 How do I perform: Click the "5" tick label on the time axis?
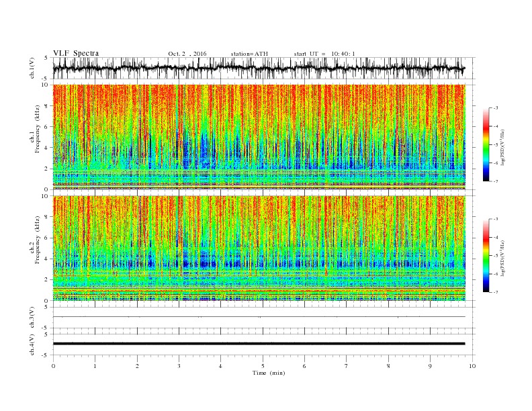click(x=263, y=366)
